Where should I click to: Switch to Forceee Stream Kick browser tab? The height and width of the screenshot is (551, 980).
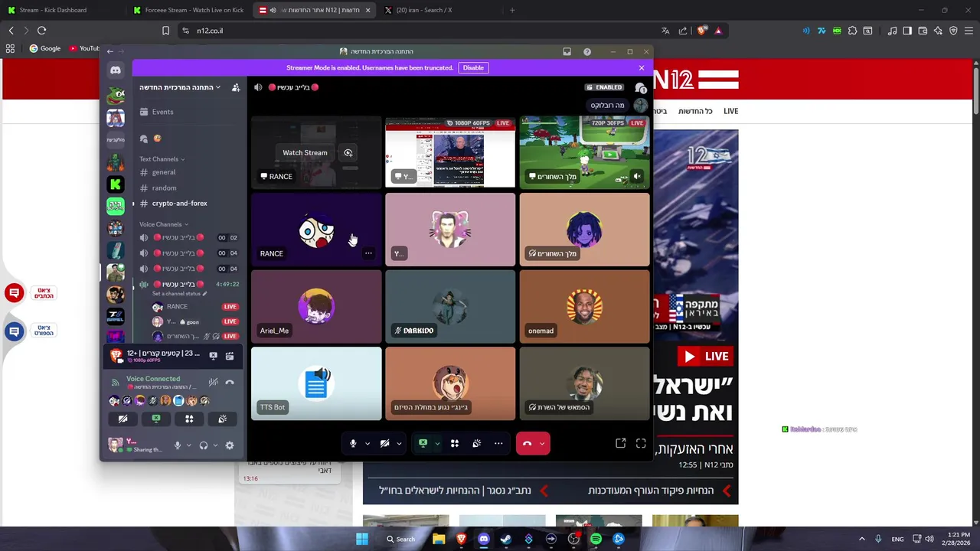coord(188,10)
